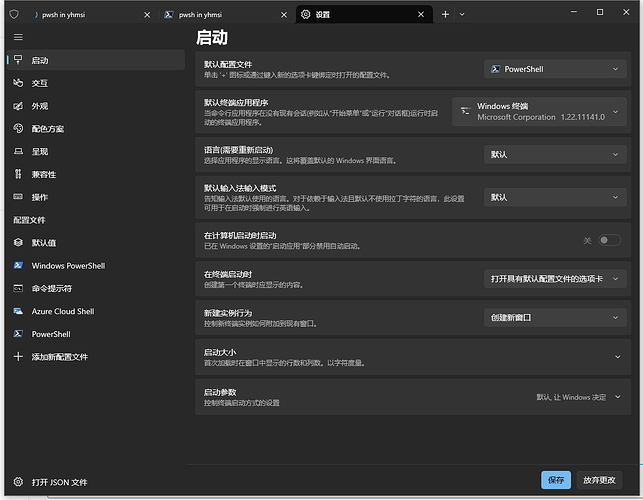Open 默认配置文件 PowerShell dropdown

tap(555, 69)
